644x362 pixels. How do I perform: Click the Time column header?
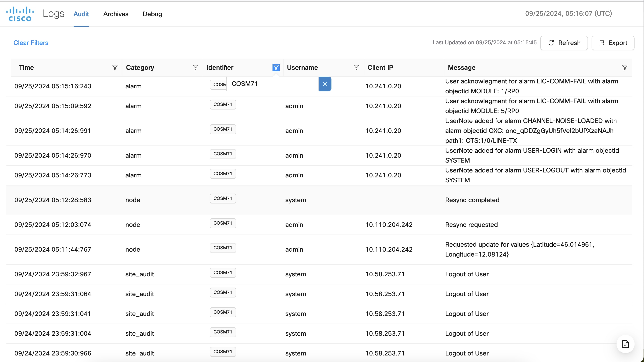(x=26, y=67)
